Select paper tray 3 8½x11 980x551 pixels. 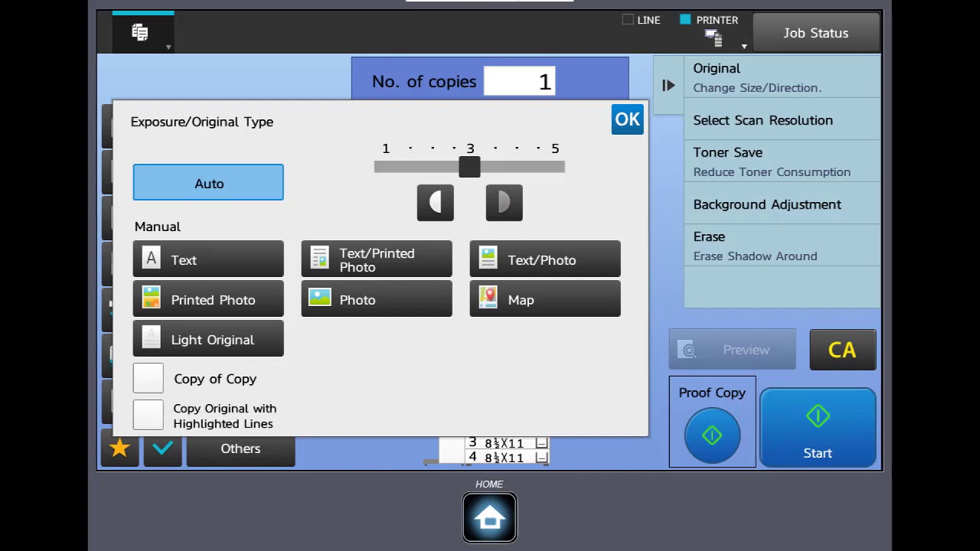508,443
